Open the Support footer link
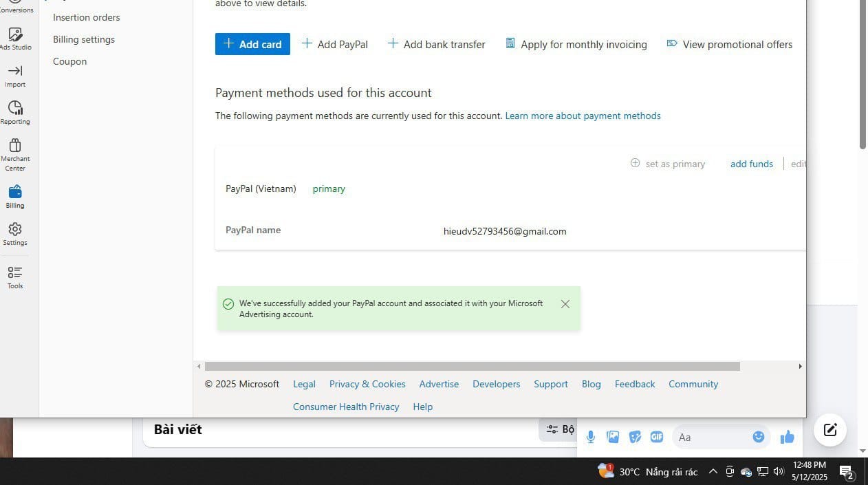The image size is (868, 485). pos(551,384)
